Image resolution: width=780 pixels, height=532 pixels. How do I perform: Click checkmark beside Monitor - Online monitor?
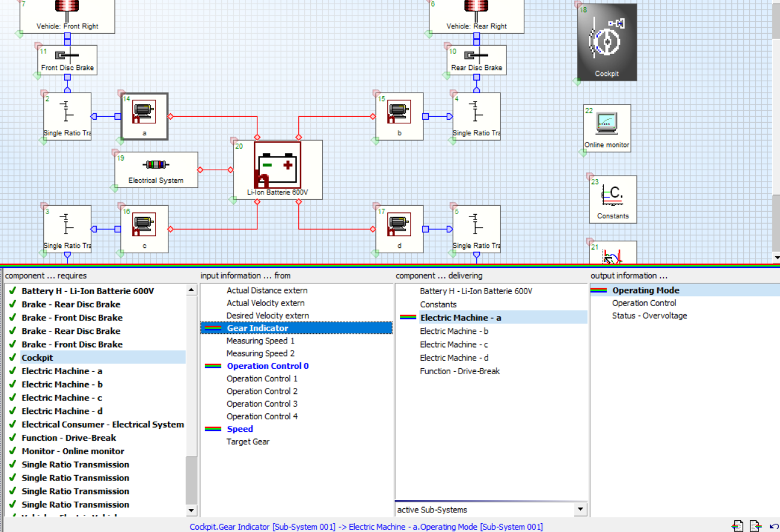tap(12, 451)
